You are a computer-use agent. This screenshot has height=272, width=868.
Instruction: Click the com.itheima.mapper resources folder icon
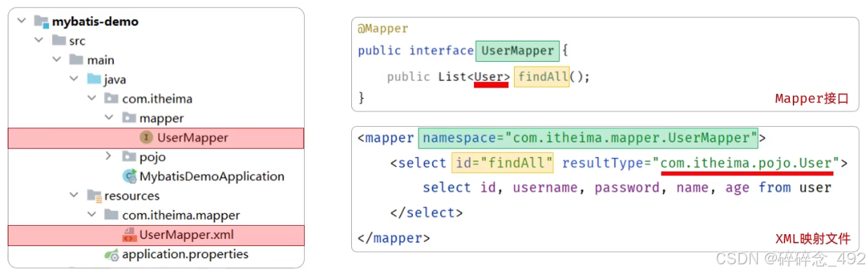pos(112,215)
